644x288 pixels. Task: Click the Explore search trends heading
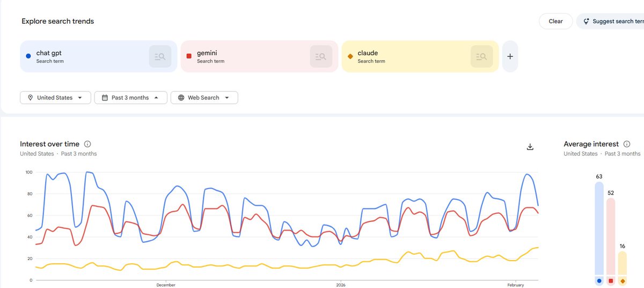[x=57, y=21]
